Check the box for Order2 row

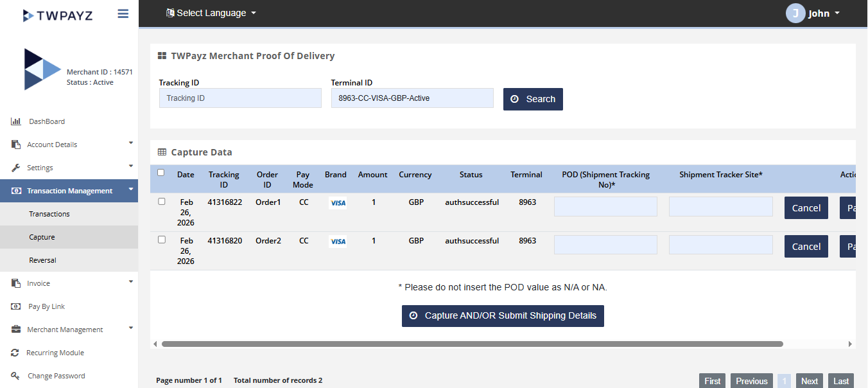tap(161, 240)
